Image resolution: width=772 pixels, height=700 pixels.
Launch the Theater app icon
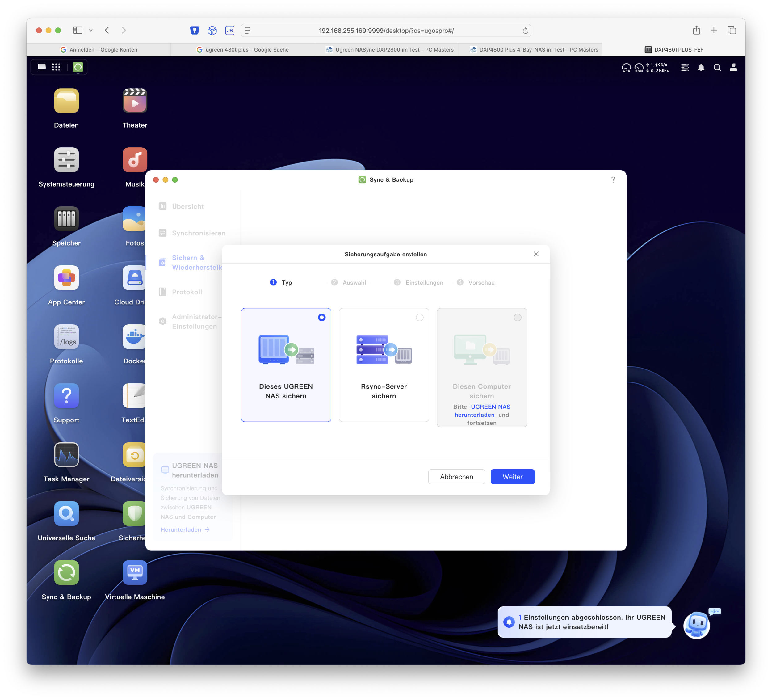pos(135,101)
